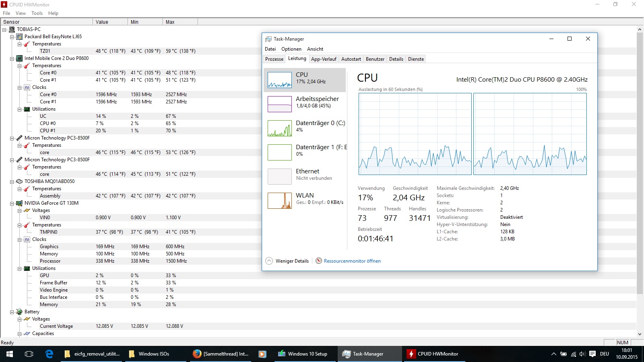644x362 pixels.
Task: Switch to the App-Verlauf tab
Action: click(324, 59)
